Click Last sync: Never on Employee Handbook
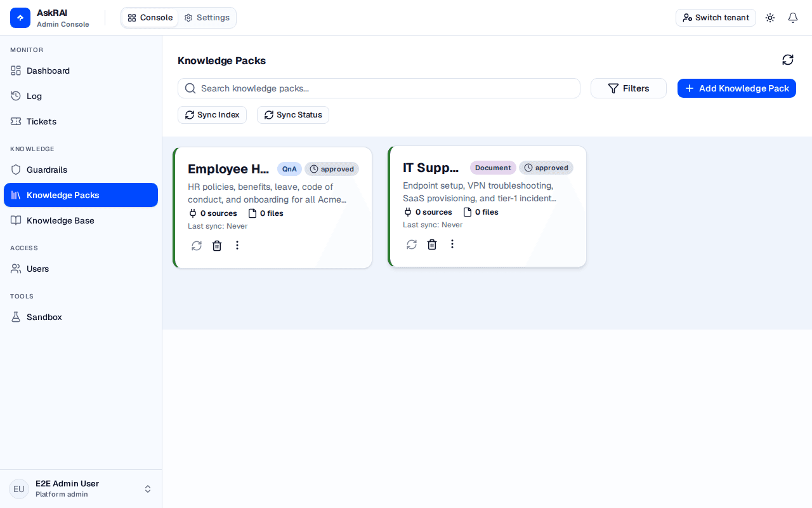The height and width of the screenshot is (508, 812). (218, 226)
